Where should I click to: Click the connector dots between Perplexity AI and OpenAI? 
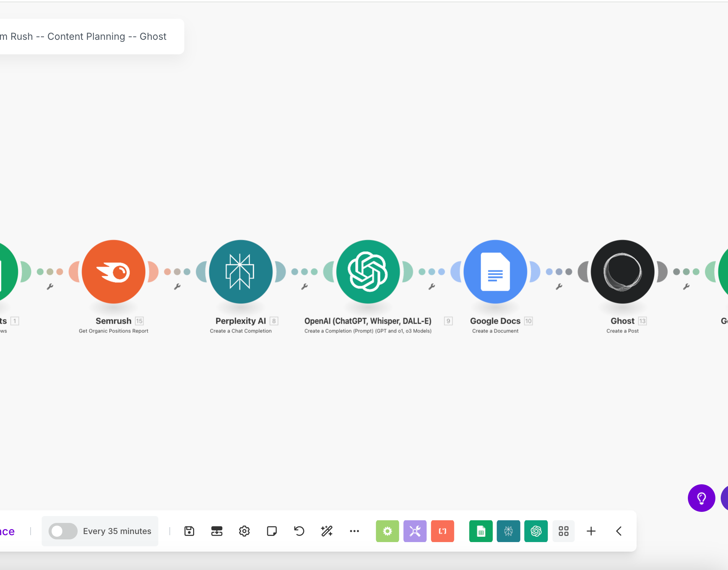click(304, 272)
